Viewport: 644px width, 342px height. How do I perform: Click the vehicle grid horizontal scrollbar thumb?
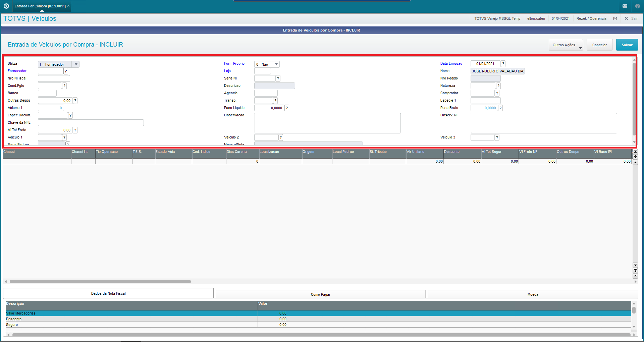[100, 282]
